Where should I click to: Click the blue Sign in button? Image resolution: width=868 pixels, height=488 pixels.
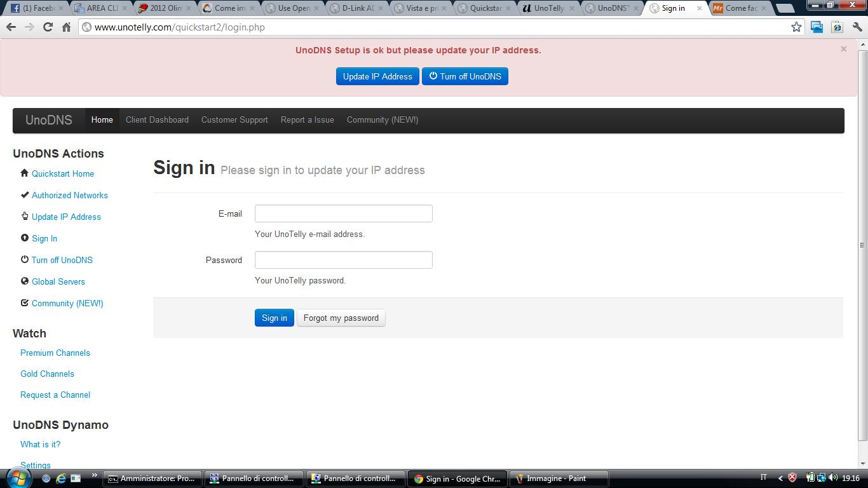pyautogui.click(x=274, y=318)
